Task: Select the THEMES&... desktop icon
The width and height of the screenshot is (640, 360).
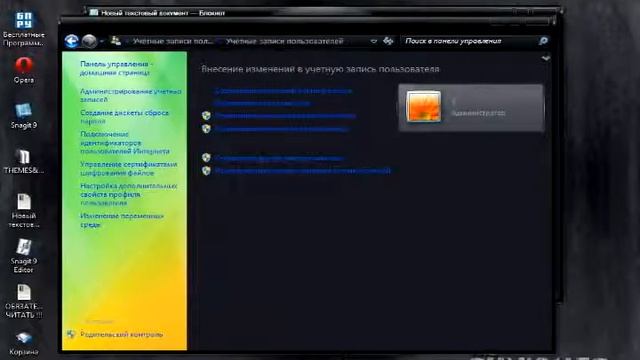Action: coord(24,162)
